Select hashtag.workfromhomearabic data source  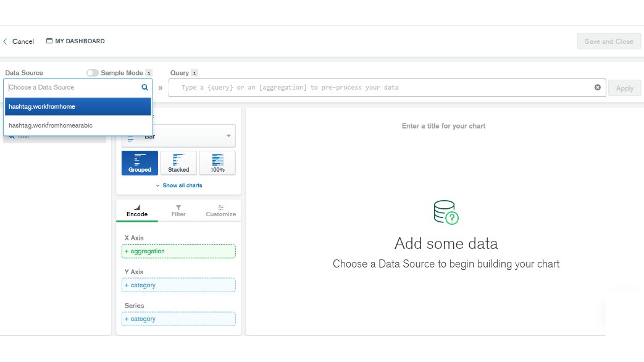[78, 125]
